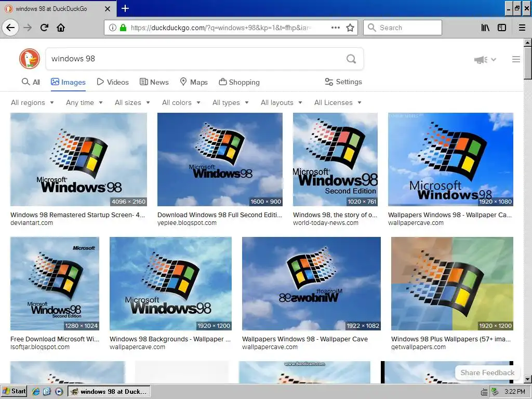Open the 1600 × 900 Windows 98 thumbnail
The height and width of the screenshot is (399, 532).
coord(220,159)
